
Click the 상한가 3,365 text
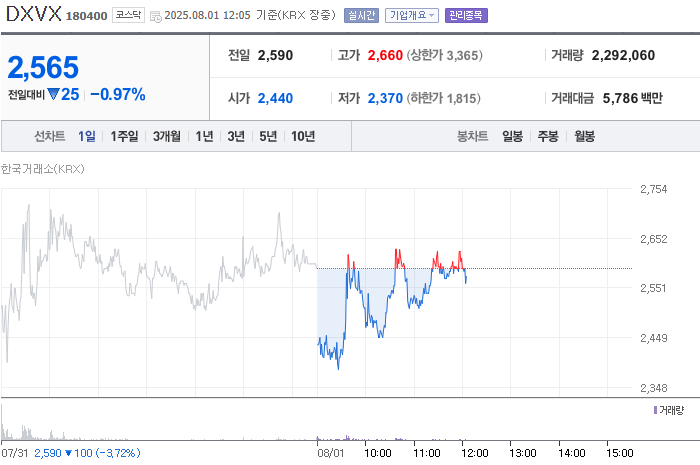445,55
